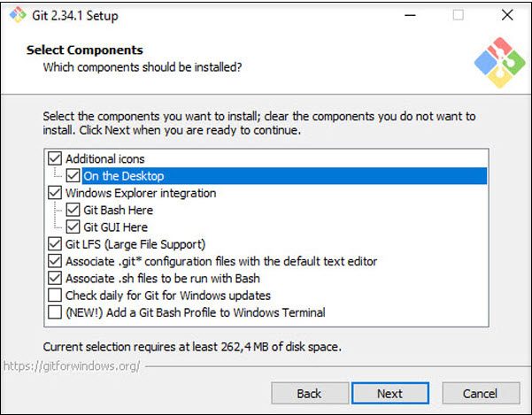
Task: Enable Check daily for Git updates
Action: point(56,295)
